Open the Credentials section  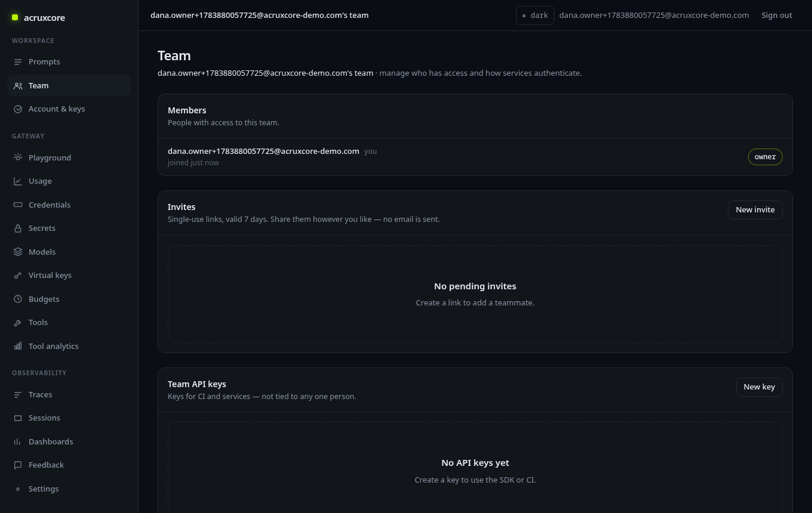[x=69, y=205]
